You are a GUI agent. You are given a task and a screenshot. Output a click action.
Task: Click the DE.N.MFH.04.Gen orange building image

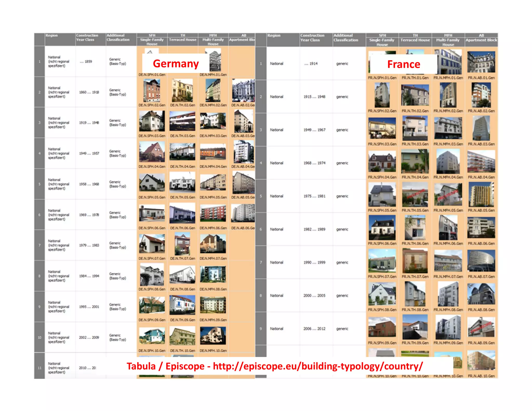pos(213,152)
